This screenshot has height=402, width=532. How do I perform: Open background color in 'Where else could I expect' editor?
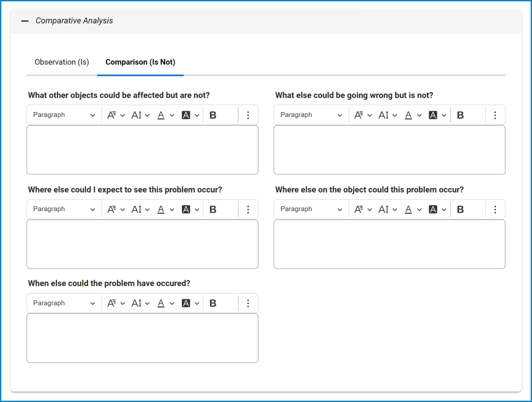pos(190,210)
